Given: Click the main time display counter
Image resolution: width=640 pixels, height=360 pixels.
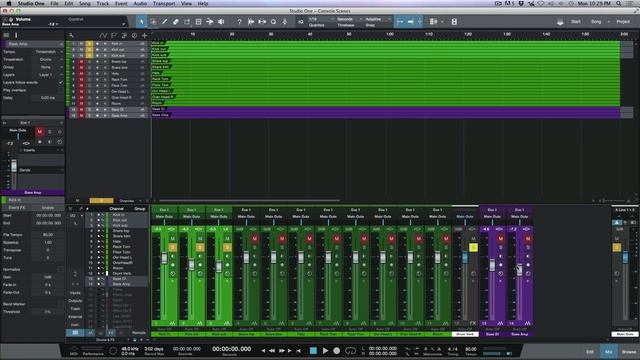Looking at the screenshot, I should pos(231,349).
